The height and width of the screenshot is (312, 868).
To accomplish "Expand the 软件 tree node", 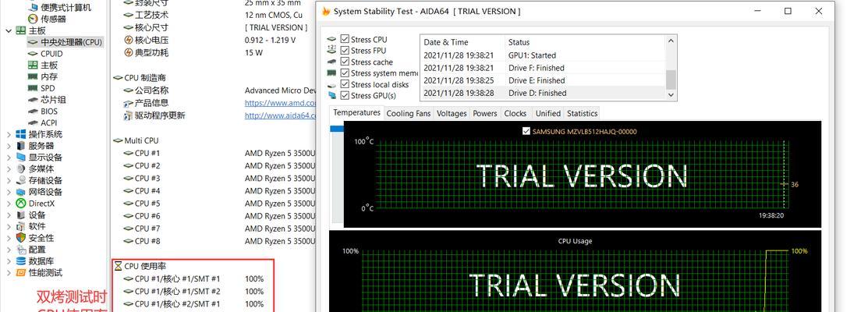I will (9, 226).
